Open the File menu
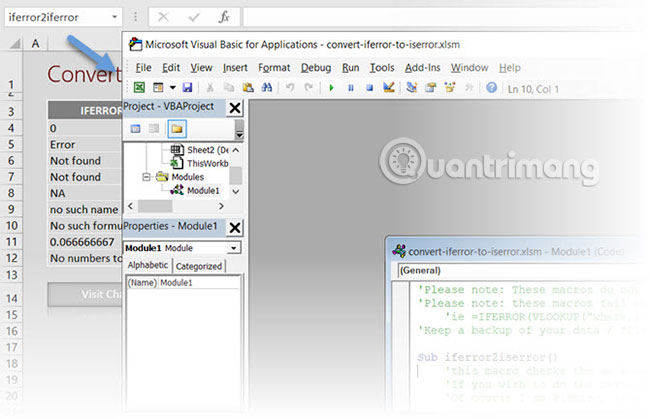650x419 pixels. coord(143,68)
